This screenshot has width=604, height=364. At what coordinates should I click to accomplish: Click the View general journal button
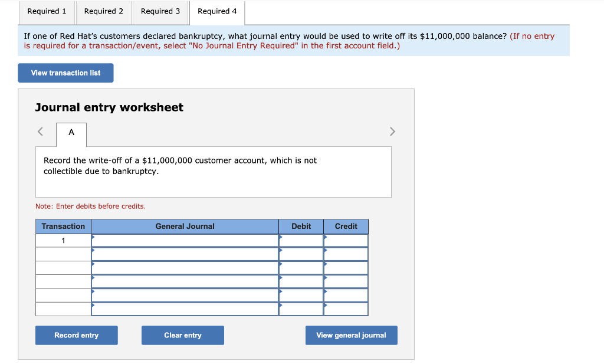[351, 335]
